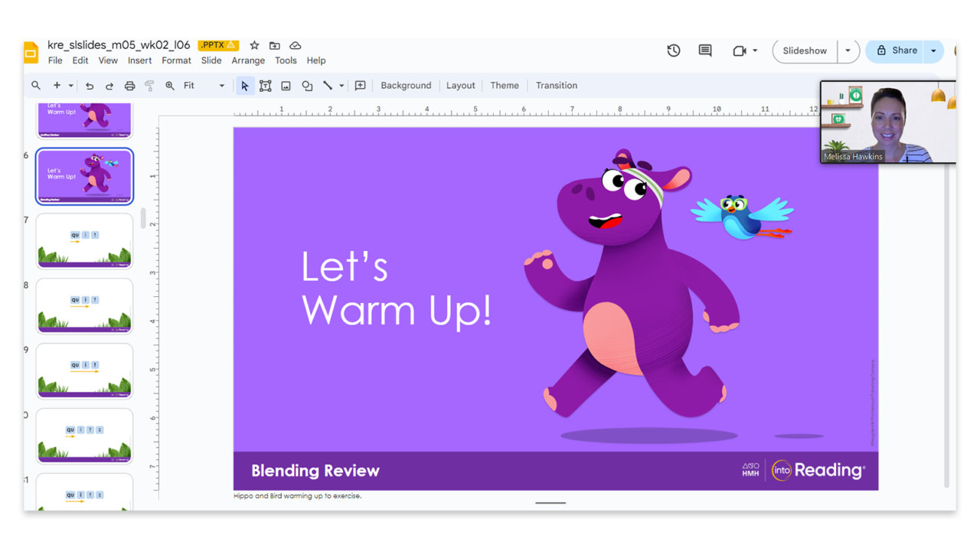
Task: Select the shape tool icon
Action: tap(307, 86)
